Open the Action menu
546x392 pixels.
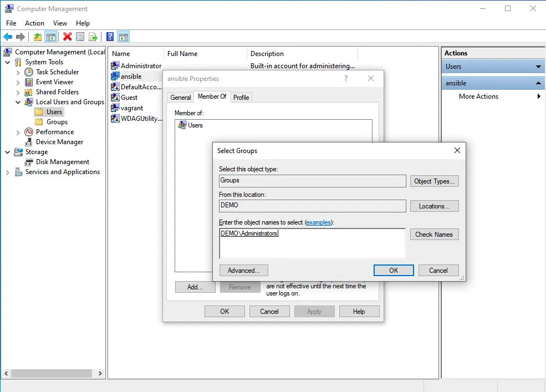point(34,23)
